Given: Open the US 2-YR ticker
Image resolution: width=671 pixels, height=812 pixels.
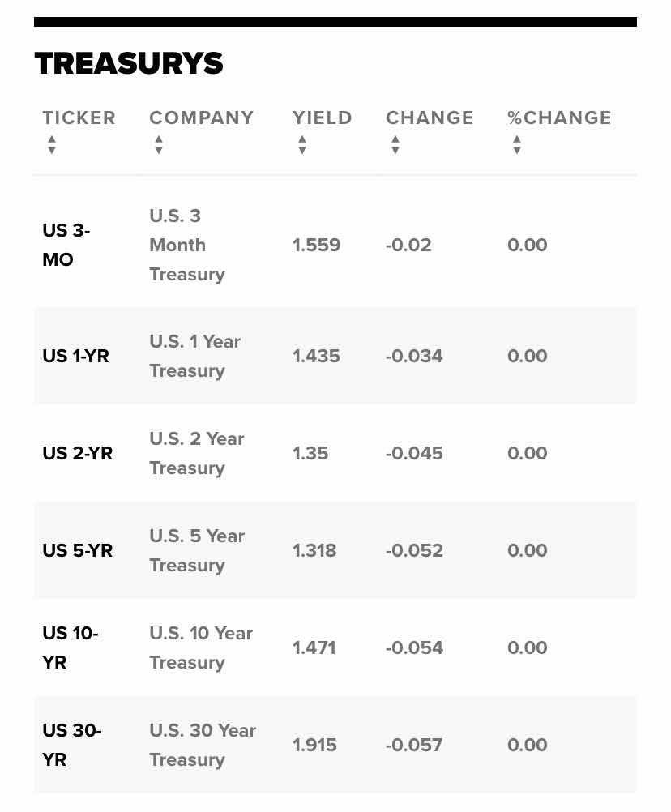Looking at the screenshot, I should [77, 453].
